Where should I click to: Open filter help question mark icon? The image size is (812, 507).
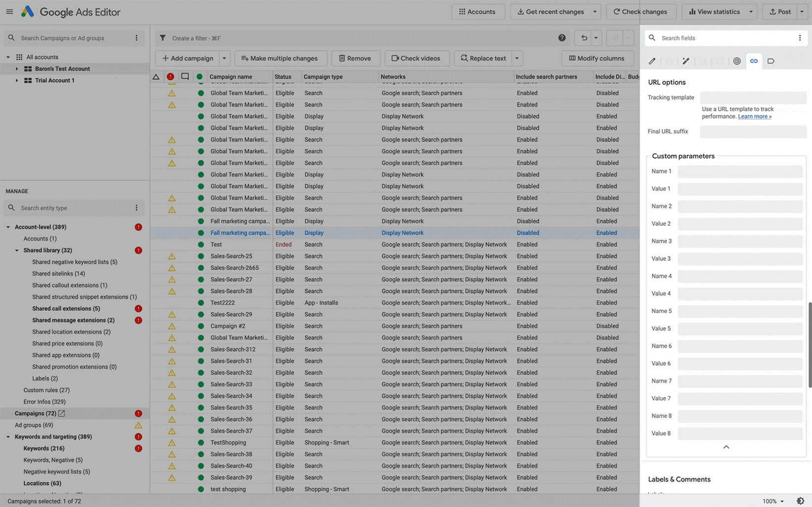pos(562,38)
